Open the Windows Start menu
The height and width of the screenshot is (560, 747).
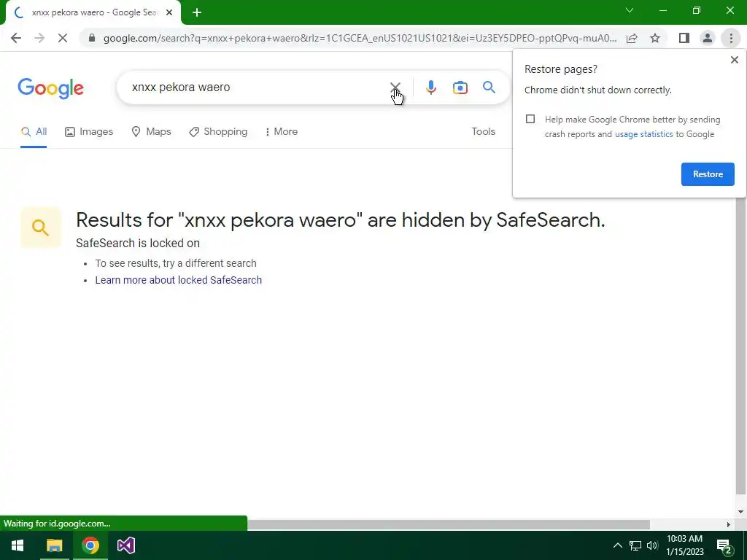(18, 545)
